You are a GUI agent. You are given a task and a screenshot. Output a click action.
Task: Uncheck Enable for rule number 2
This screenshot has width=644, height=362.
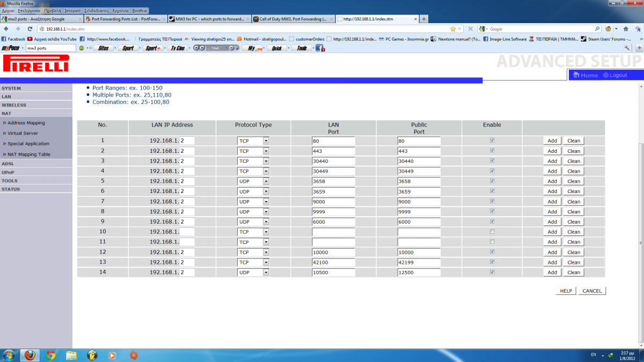click(x=492, y=151)
